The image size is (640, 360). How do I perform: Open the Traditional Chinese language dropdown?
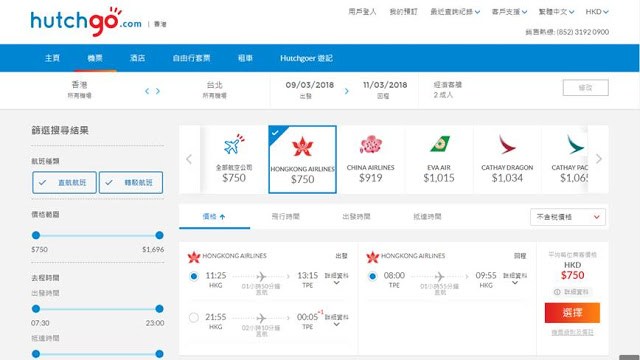pyautogui.click(x=556, y=12)
